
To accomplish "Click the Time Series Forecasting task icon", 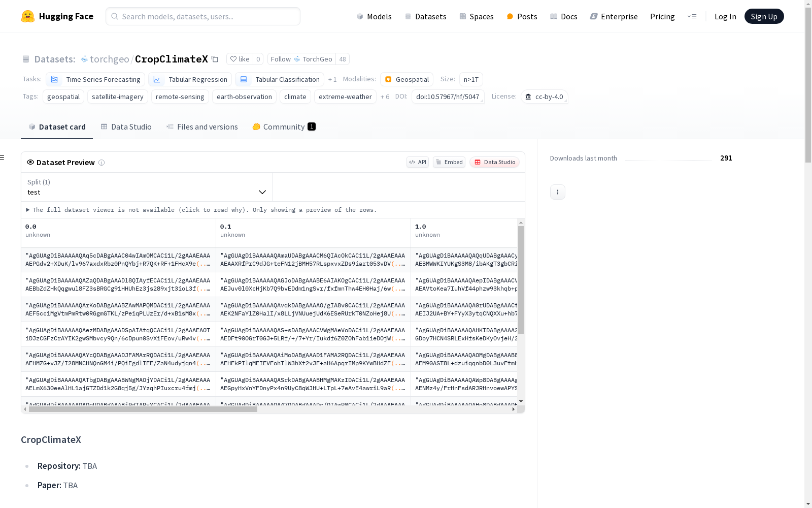I will tap(54, 79).
